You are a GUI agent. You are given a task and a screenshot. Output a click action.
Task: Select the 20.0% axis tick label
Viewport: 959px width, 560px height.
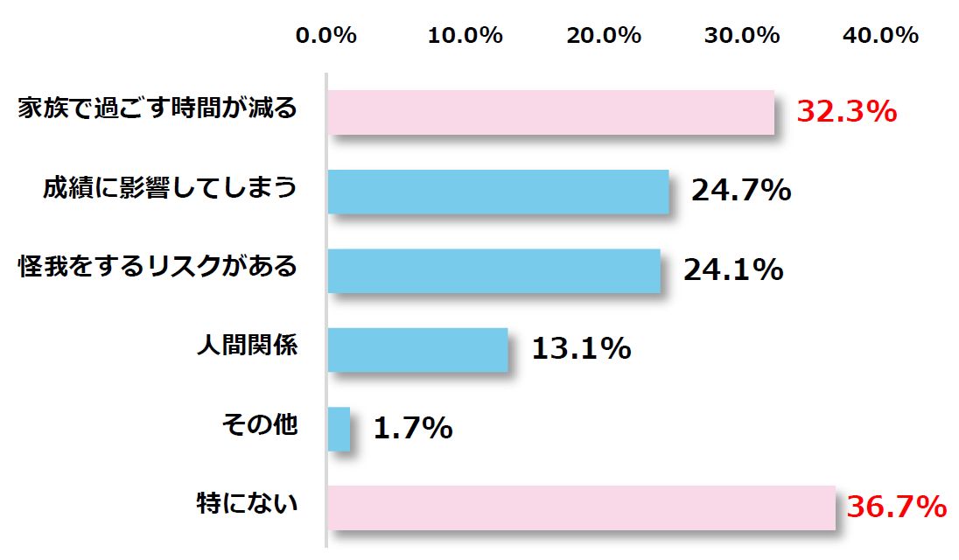tap(604, 36)
